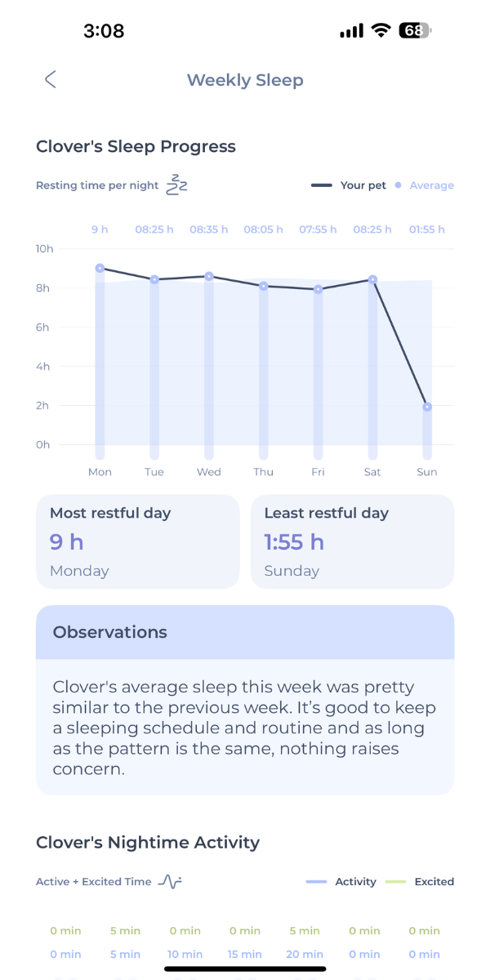Tap the 3:08 clock in the status bar
The height and width of the screenshot is (980, 490).
point(105,30)
